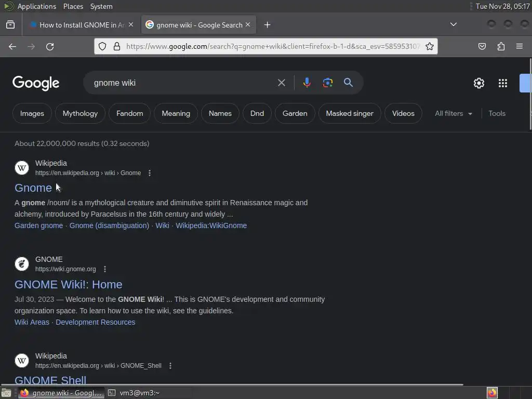The image size is (532, 399).
Task: Open the System menu
Action: coord(101,6)
